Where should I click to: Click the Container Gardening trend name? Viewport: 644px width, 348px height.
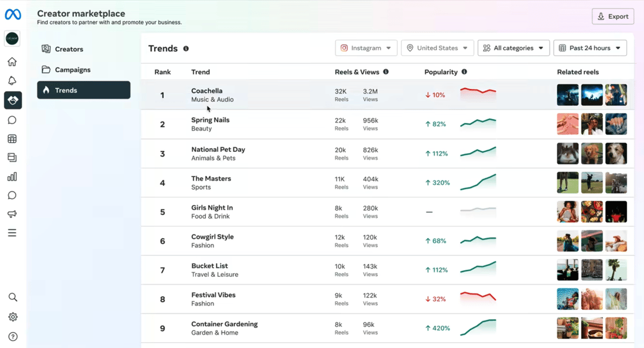[x=224, y=324]
